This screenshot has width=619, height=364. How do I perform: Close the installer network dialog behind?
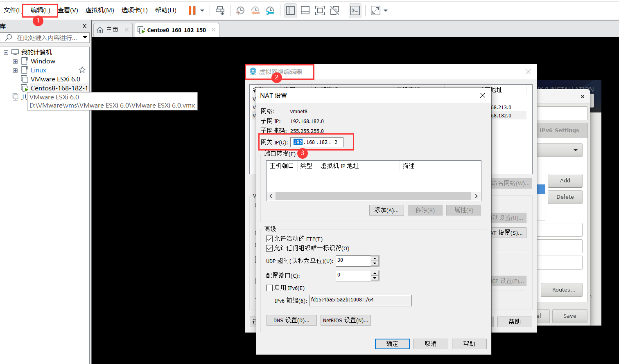pos(583,97)
